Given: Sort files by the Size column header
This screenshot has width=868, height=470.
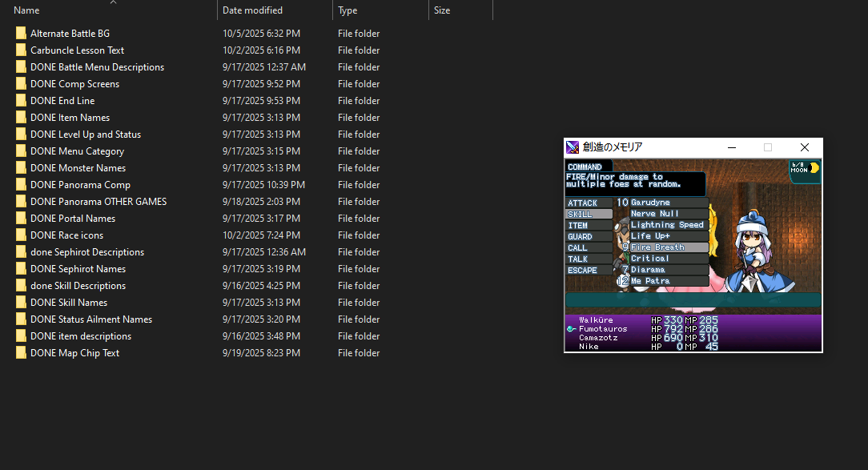Looking at the screenshot, I should (x=442, y=10).
